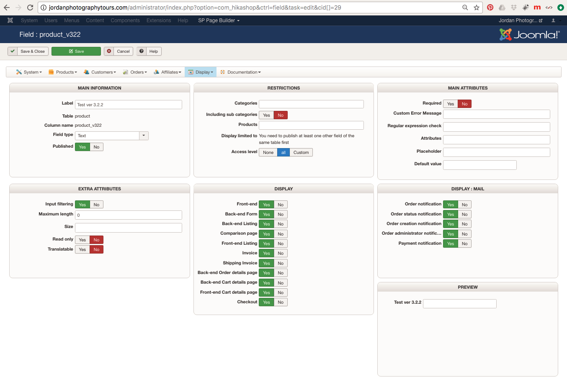567x392 pixels.
Task: Click the Joomla! logo on the right
Action: coord(529,35)
